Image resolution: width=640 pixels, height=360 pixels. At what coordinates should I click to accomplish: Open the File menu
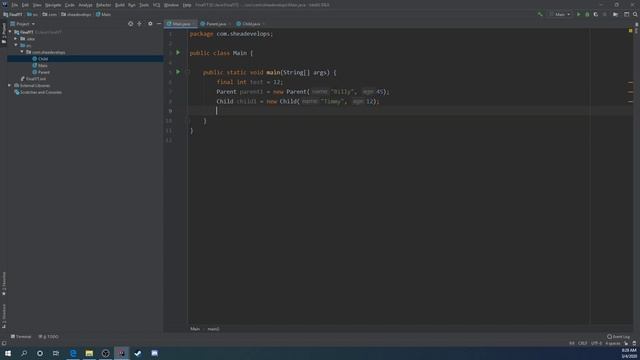[x=14, y=5]
